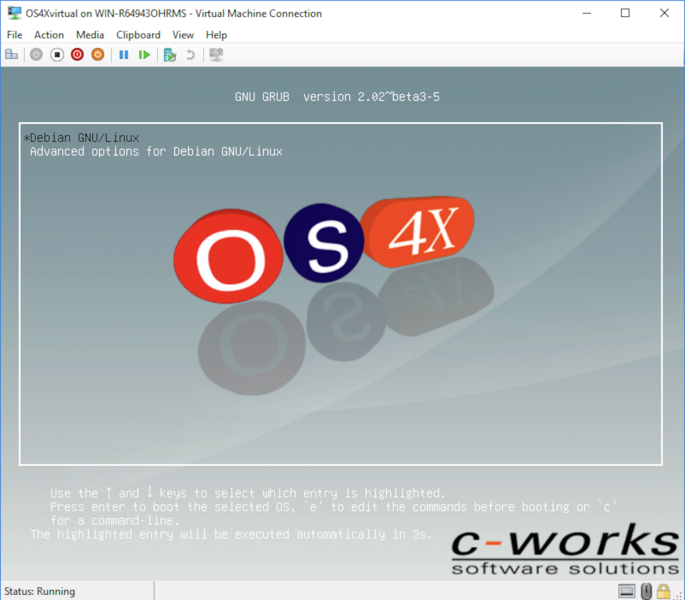Image resolution: width=685 pixels, height=600 pixels.
Task: Click the red Shut Down icon
Action: click(x=77, y=55)
